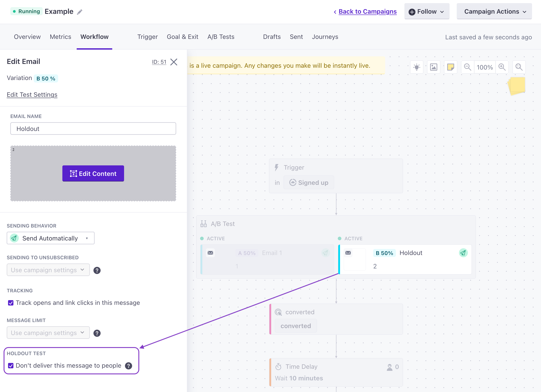Open help for Sending to Unsubscribed
541x392 pixels.
tap(97, 270)
